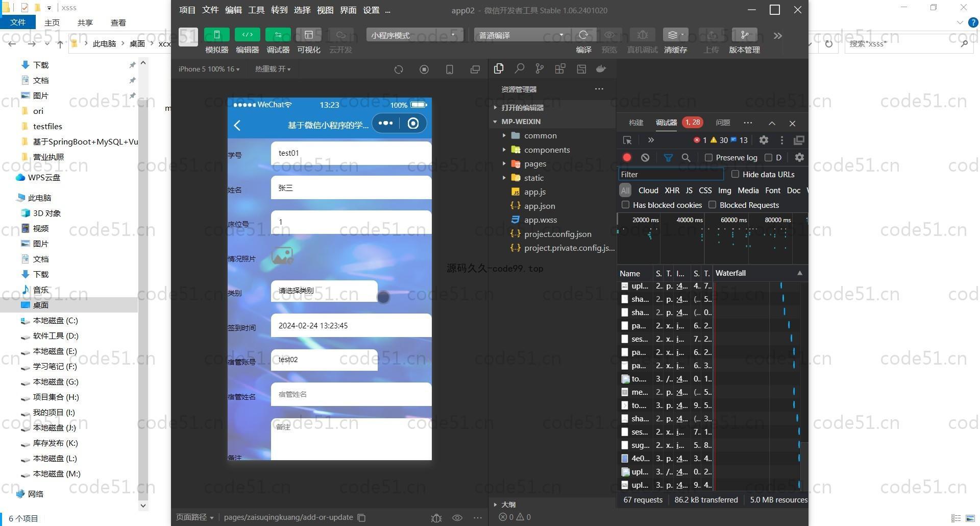Click the 宿管姓名 input field
Image resolution: width=980 pixels, height=526 pixels.
click(x=351, y=394)
